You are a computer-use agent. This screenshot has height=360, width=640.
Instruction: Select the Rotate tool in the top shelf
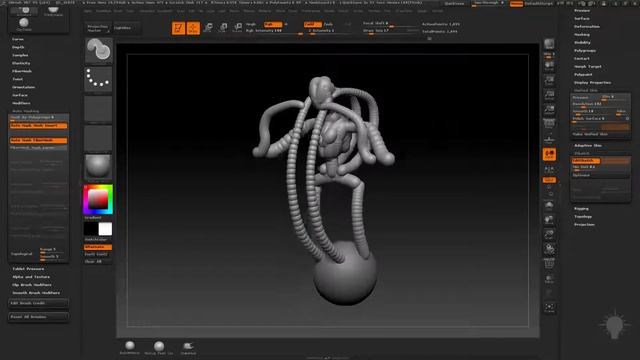coord(238,27)
